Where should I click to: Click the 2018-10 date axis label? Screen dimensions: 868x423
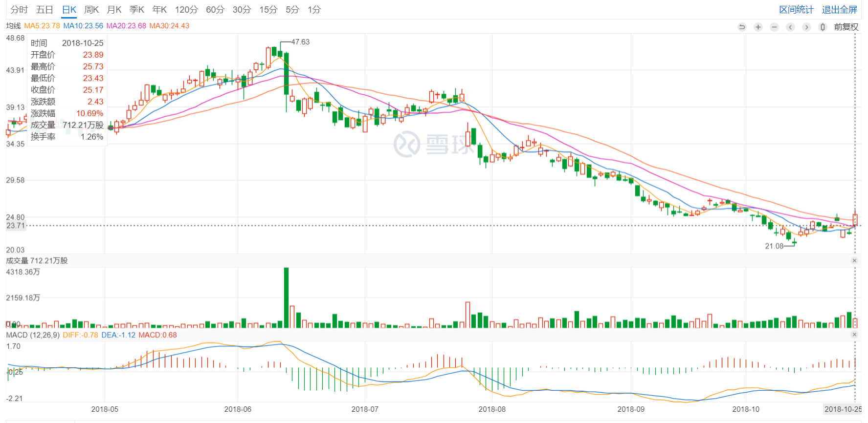(x=746, y=409)
